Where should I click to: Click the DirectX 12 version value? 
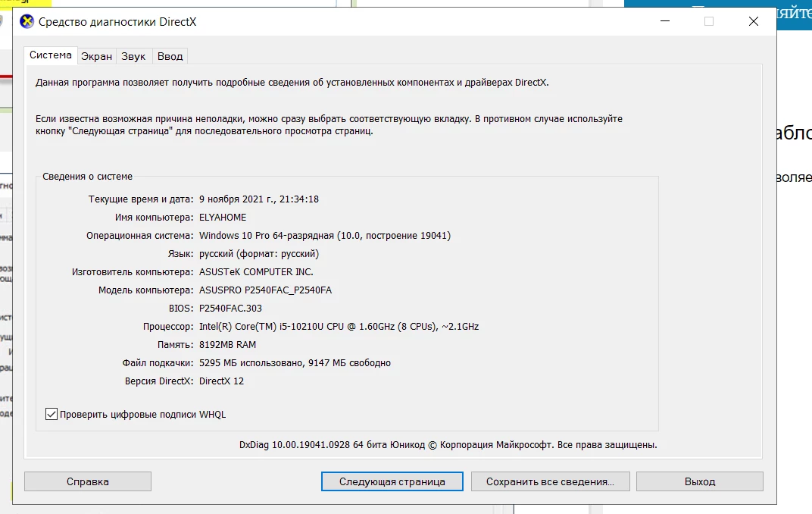click(221, 381)
